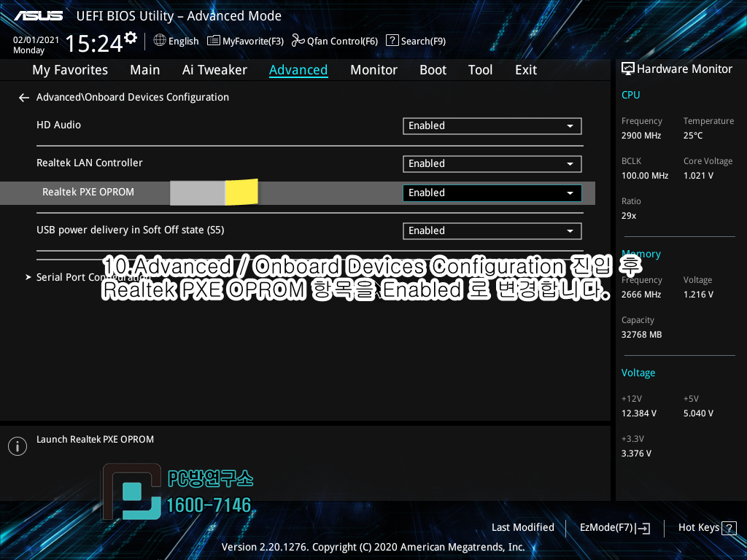The height and width of the screenshot is (560, 747).
Task: Click the Realtek PXE OPROM dropdown arrow
Action: [570, 193]
